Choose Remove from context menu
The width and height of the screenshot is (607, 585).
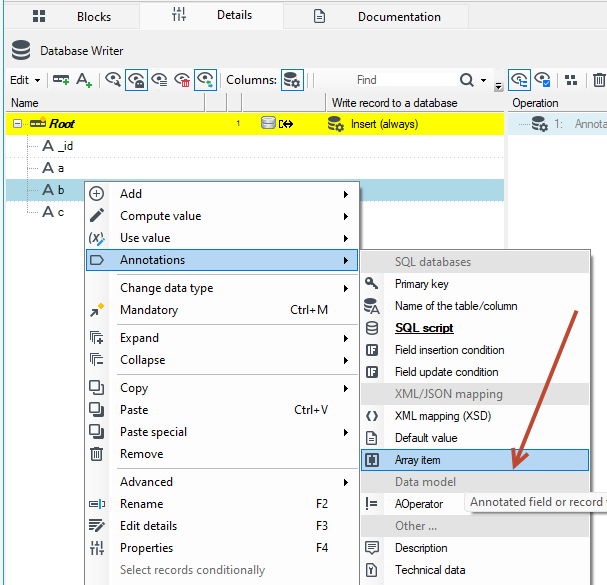[x=222, y=454]
